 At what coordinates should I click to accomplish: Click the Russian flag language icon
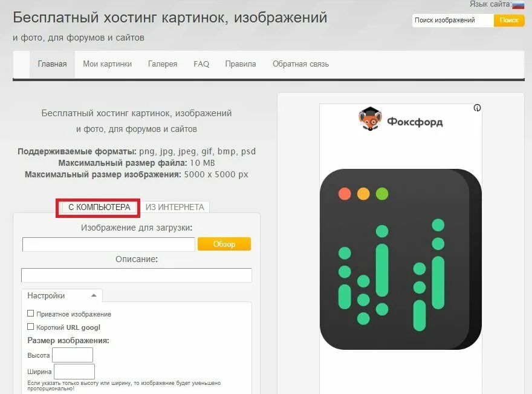point(518,4)
